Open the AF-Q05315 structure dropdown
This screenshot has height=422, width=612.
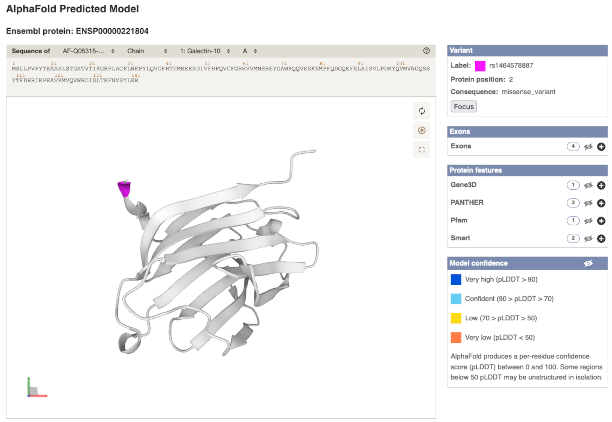[88, 50]
